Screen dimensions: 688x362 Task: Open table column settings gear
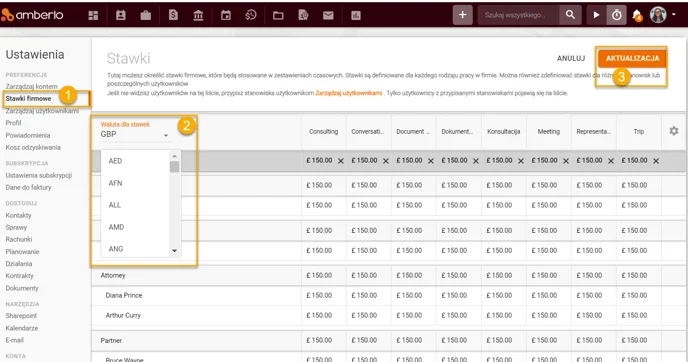coord(674,131)
